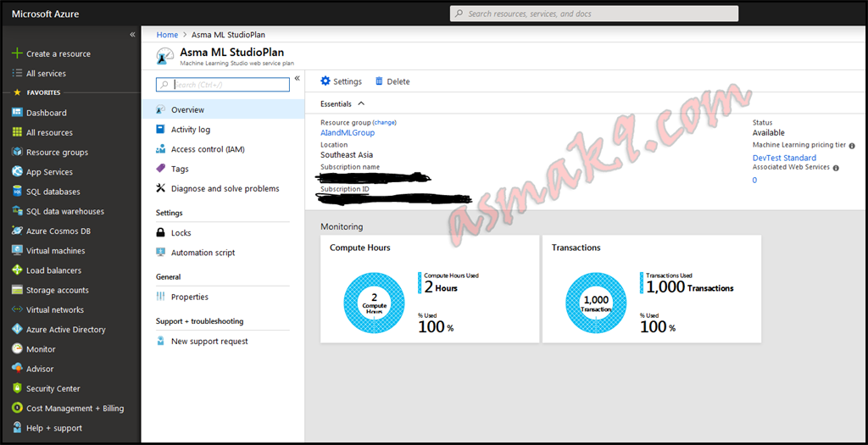The height and width of the screenshot is (445, 868).
Task: Click the Associated Web Services count 0
Action: tap(754, 180)
